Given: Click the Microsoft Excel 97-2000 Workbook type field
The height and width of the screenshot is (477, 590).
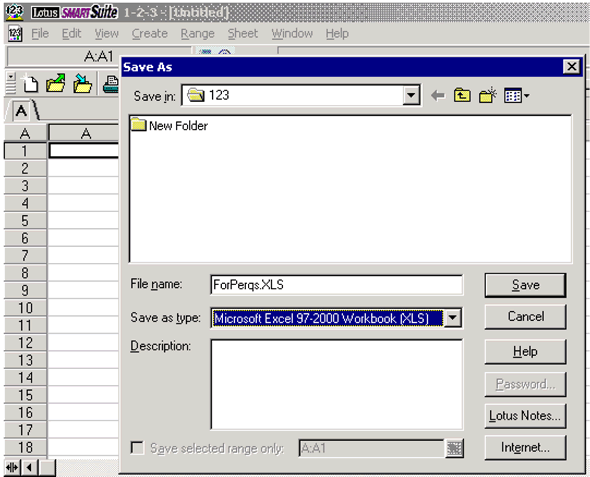Looking at the screenshot, I should (x=327, y=318).
